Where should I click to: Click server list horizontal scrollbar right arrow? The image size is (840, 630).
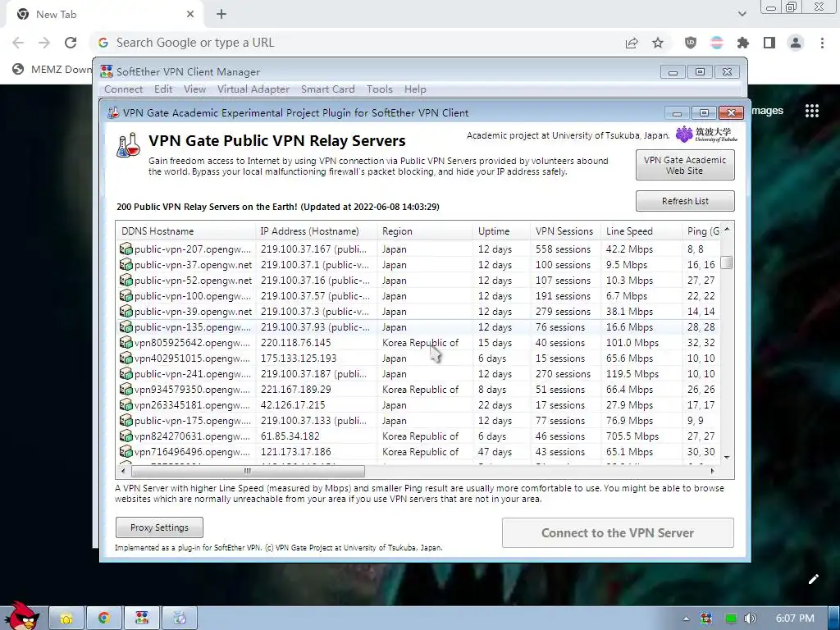click(712, 471)
